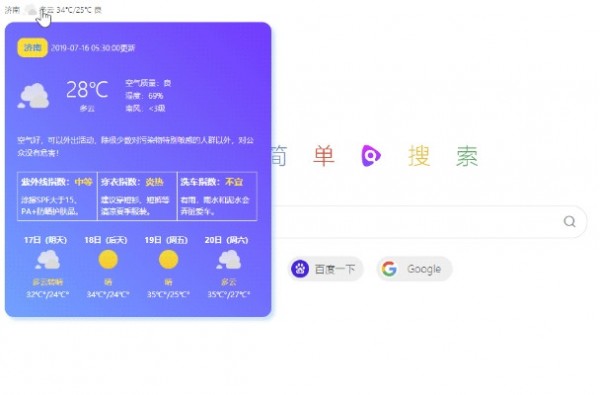Click the 19日 sunny forecast icon
The height and width of the screenshot is (395, 600).
168,260
